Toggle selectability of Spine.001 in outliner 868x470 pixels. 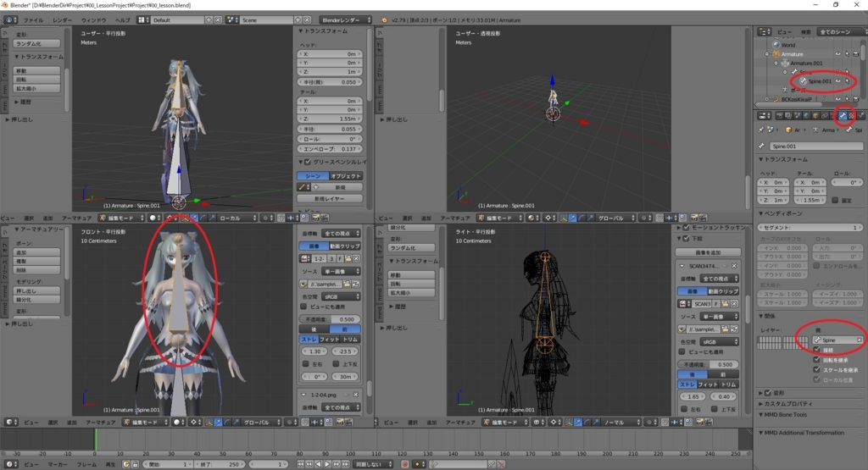(847, 80)
